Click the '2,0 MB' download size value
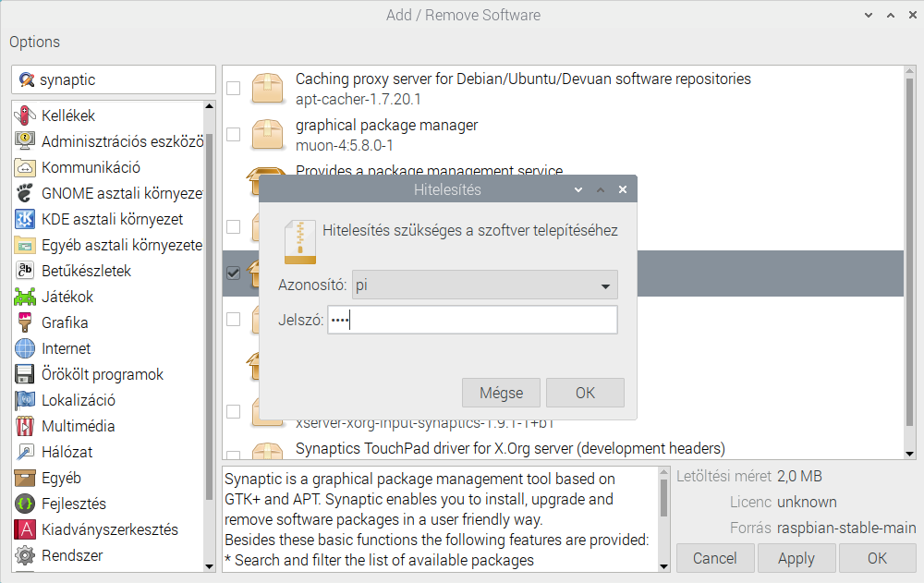 point(799,477)
